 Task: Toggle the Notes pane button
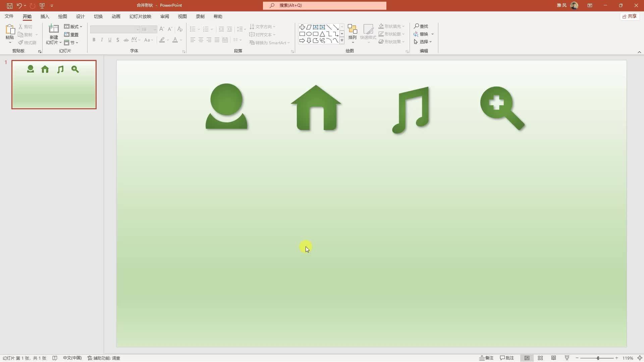pyautogui.click(x=486, y=358)
